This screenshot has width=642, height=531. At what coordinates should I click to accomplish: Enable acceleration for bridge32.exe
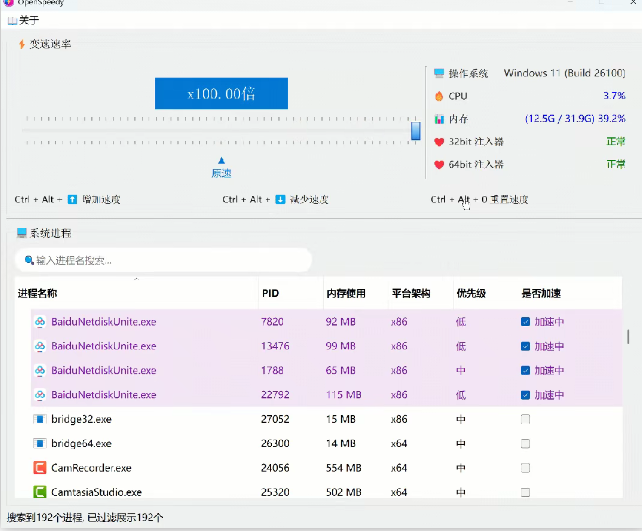coord(525,419)
